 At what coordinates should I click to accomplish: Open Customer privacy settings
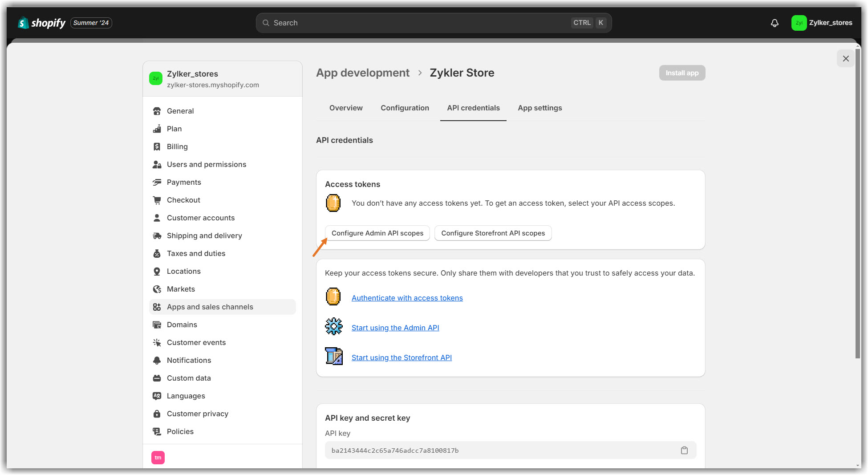[197, 414]
